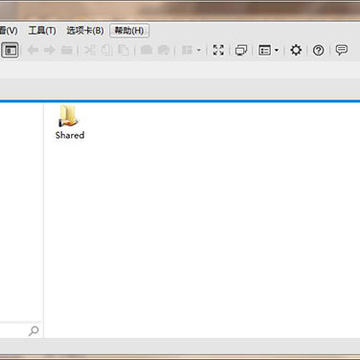Click the search magnifier icon
The width and height of the screenshot is (360, 360).
coord(34,331)
